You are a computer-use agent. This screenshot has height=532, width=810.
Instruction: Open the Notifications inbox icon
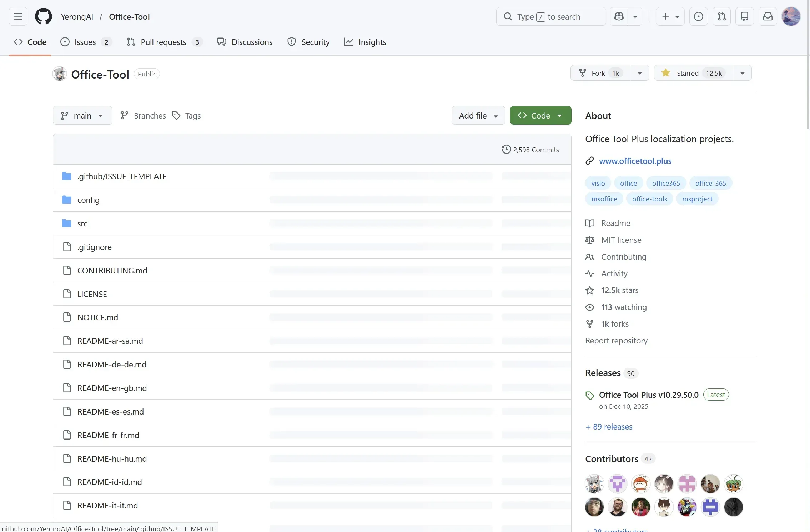768,16
